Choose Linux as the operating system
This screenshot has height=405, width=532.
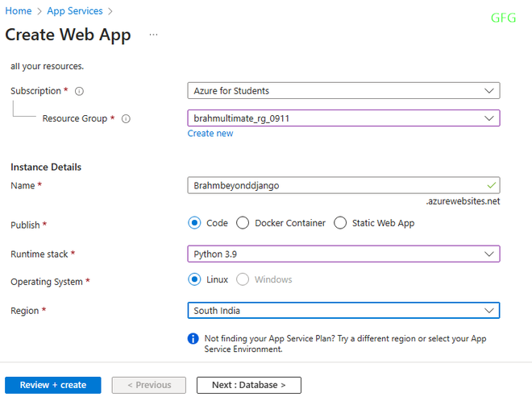pyautogui.click(x=194, y=279)
